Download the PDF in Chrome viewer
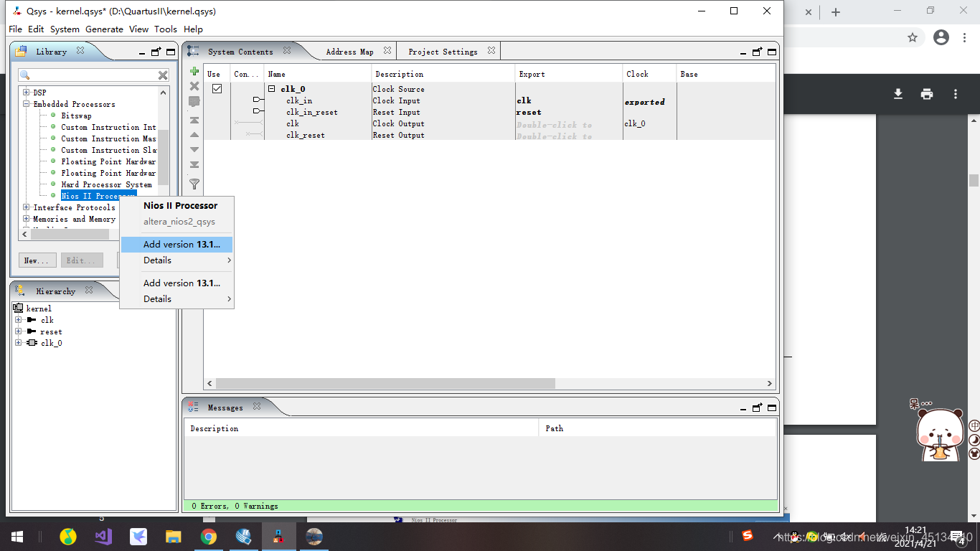The image size is (980, 551). tap(898, 94)
